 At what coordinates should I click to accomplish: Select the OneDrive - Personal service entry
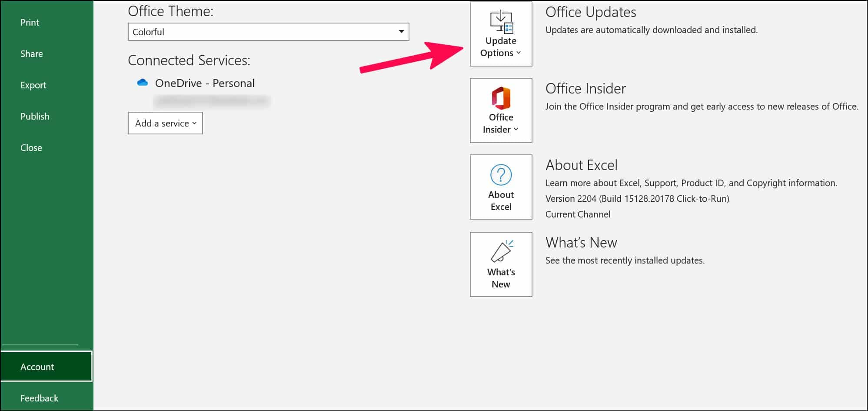[x=205, y=83]
